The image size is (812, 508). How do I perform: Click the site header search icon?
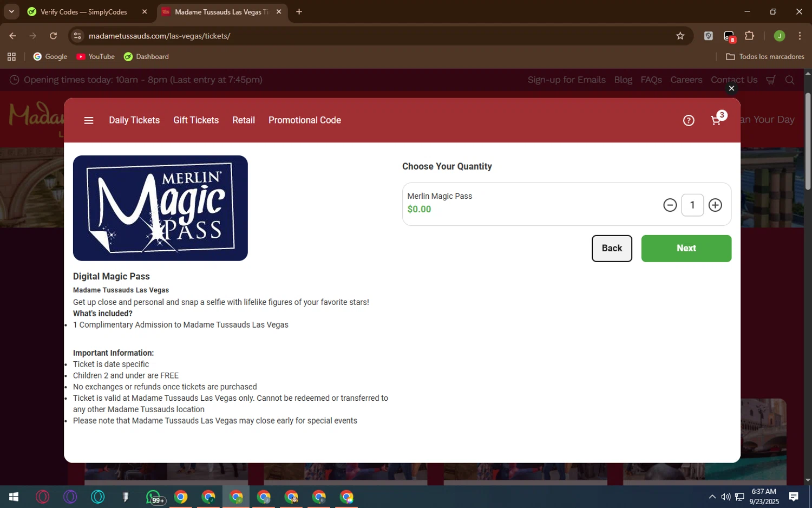click(790, 80)
